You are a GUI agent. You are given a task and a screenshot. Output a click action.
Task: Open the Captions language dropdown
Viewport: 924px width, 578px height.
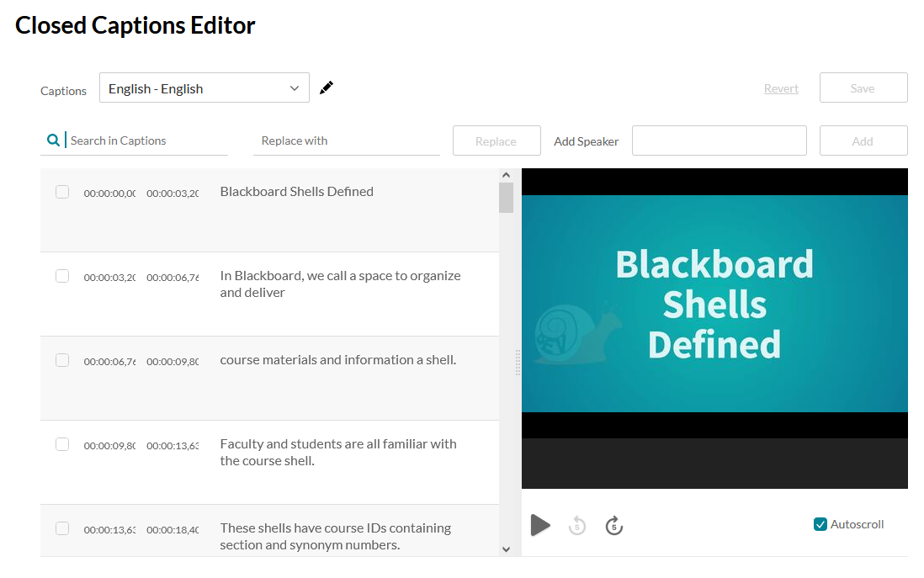click(204, 87)
